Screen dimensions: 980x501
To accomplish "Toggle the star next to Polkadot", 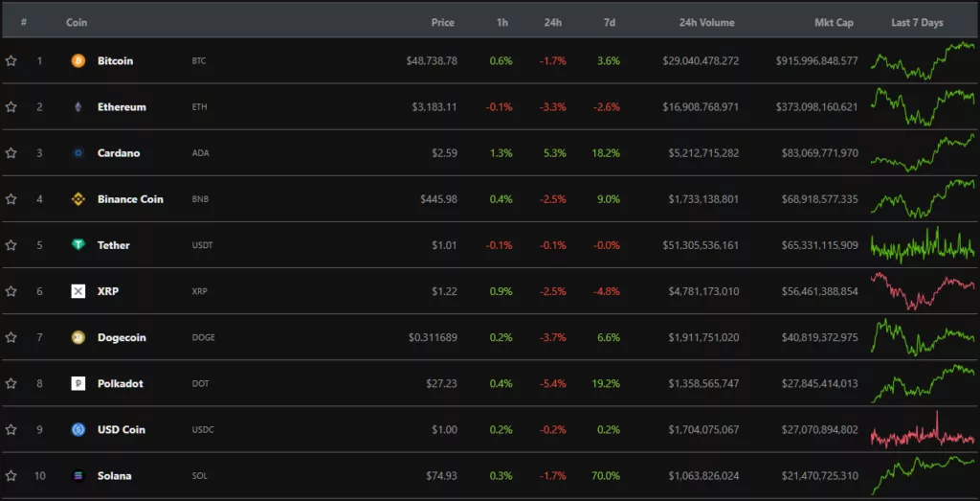I will [11, 384].
